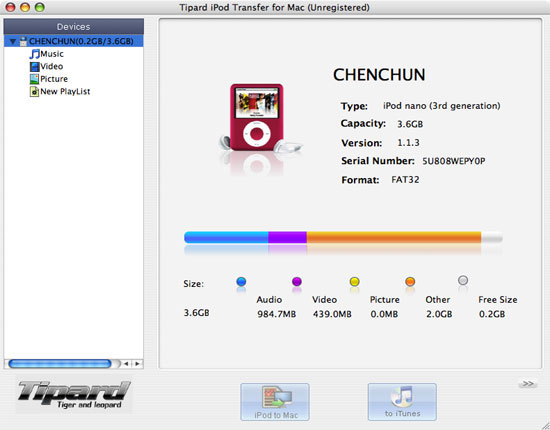Click the sidebar scroll left arrow
Viewport: 550px width, 430px height.
(126, 364)
